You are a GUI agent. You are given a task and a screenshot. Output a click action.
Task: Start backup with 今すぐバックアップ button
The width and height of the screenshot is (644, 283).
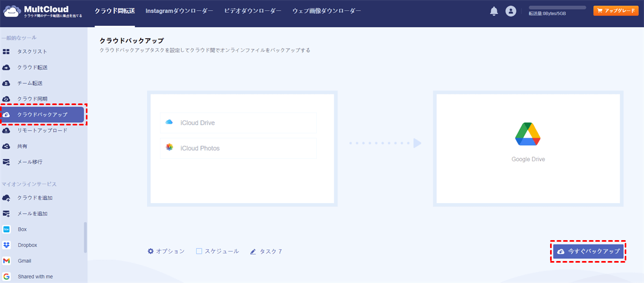589,251
